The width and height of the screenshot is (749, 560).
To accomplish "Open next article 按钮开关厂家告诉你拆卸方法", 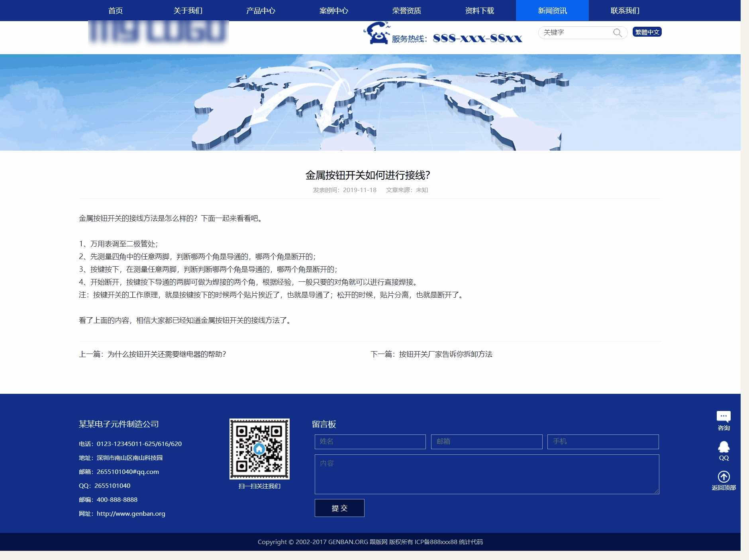I will [445, 354].
